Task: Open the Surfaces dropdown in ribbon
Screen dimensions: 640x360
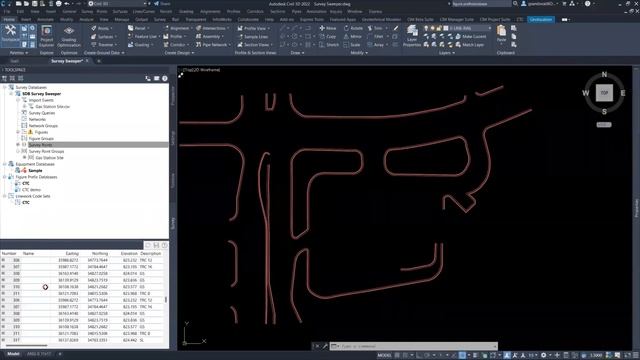Action: click(x=104, y=36)
